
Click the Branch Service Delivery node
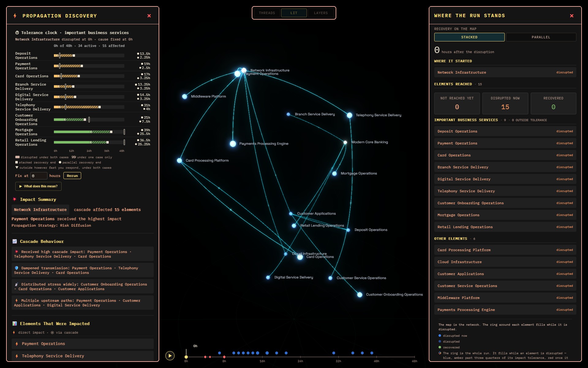(x=288, y=114)
